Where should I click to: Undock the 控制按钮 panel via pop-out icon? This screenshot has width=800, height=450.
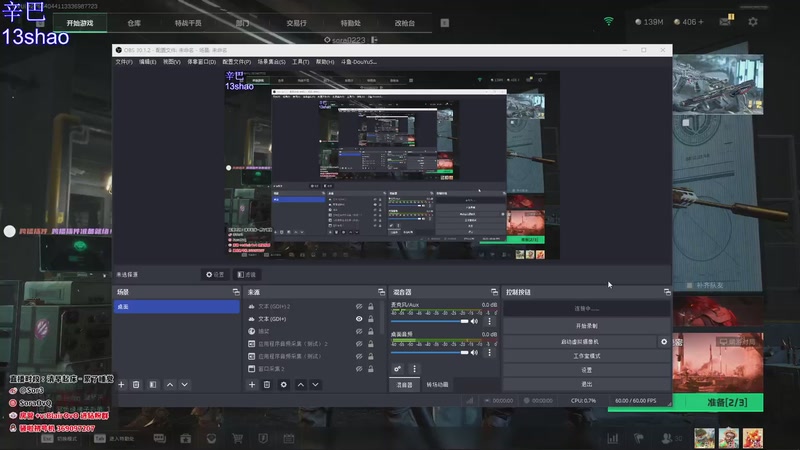point(667,292)
